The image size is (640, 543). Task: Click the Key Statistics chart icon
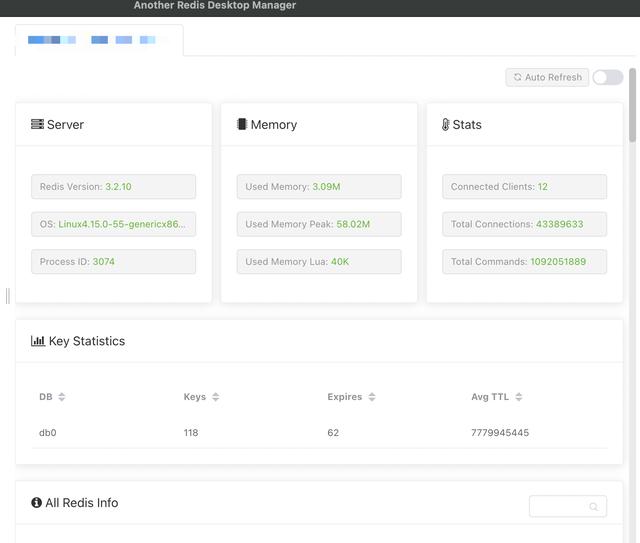pos(38,341)
